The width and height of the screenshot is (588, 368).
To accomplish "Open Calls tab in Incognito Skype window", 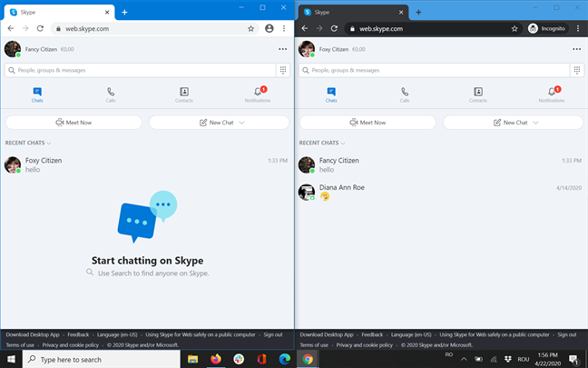I will pyautogui.click(x=405, y=95).
